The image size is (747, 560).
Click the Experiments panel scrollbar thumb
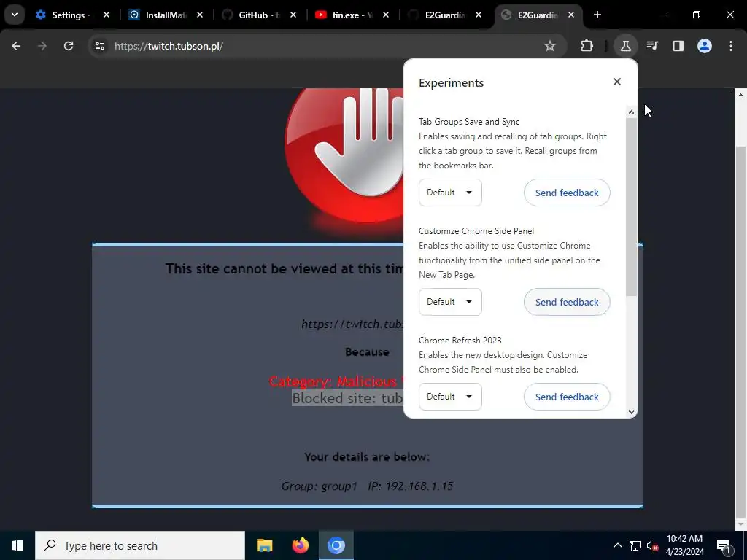click(x=631, y=207)
